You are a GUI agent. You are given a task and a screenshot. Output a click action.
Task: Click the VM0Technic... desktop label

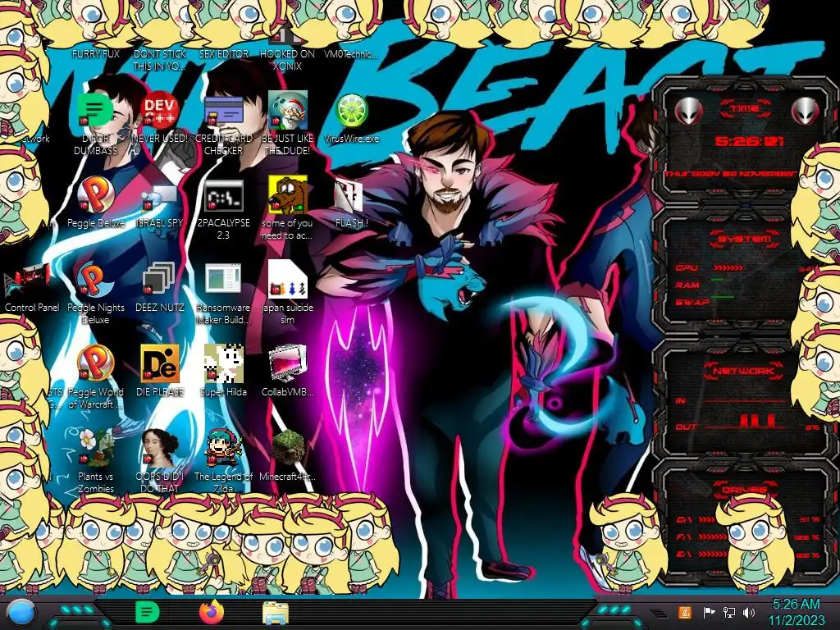(x=351, y=54)
